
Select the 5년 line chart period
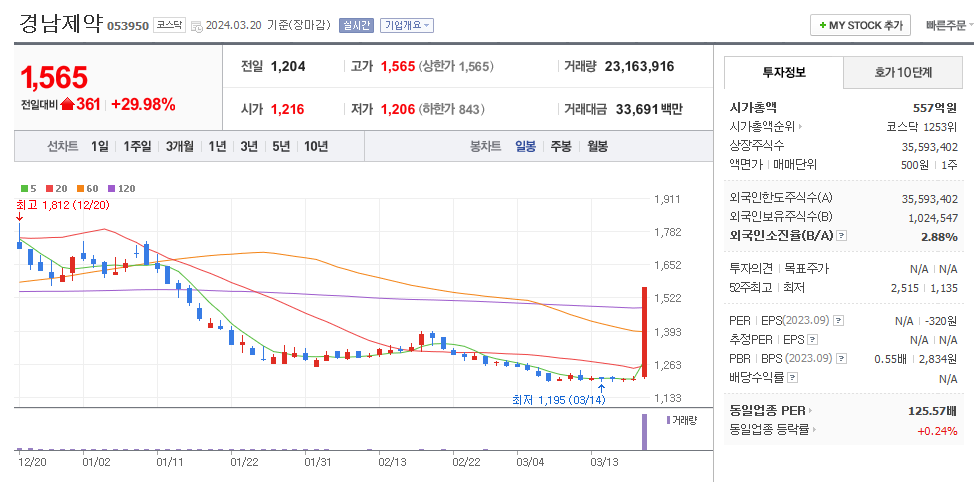tap(281, 147)
